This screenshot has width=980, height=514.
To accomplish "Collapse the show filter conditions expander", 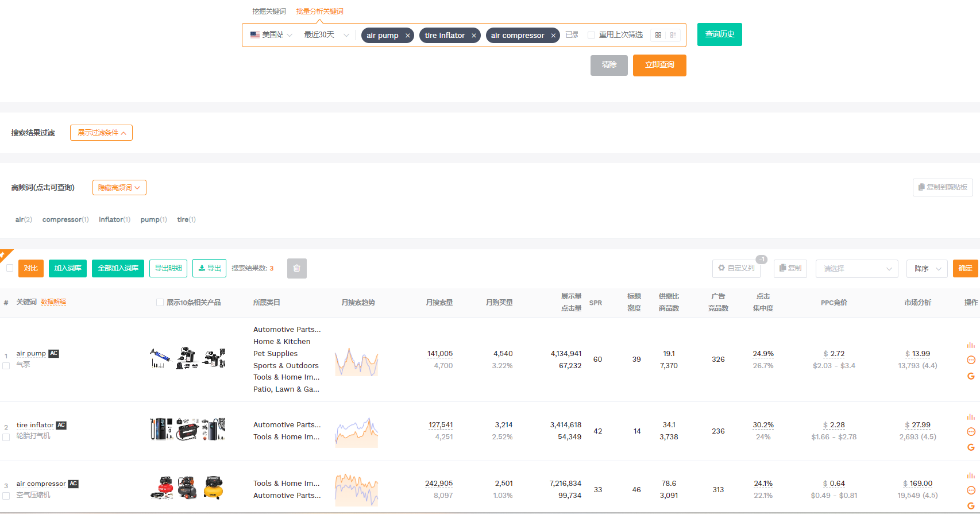I will click(101, 133).
